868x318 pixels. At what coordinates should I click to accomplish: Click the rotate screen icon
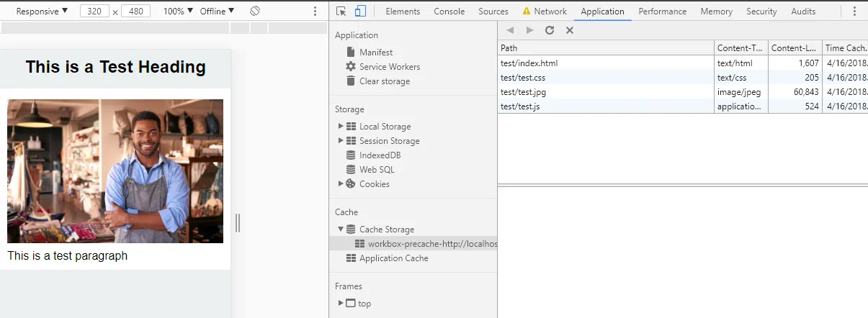[x=255, y=12]
